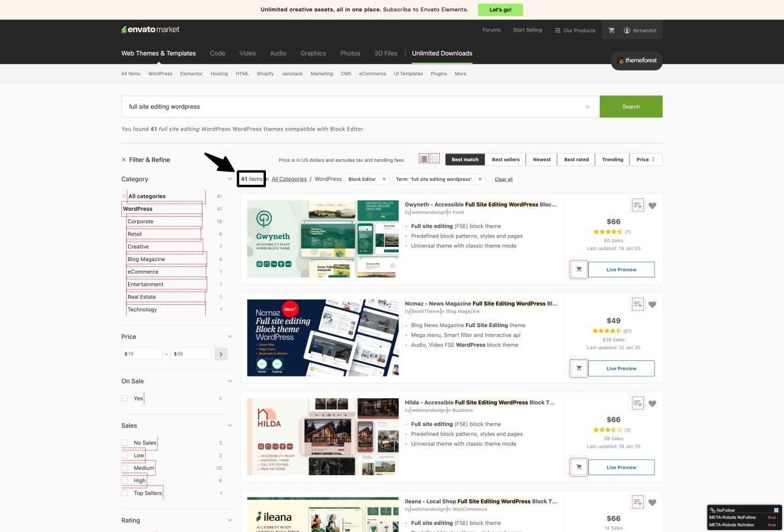Add Hilda theme to favorites heart
This screenshot has width=784, height=532.
(x=653, y=403)
